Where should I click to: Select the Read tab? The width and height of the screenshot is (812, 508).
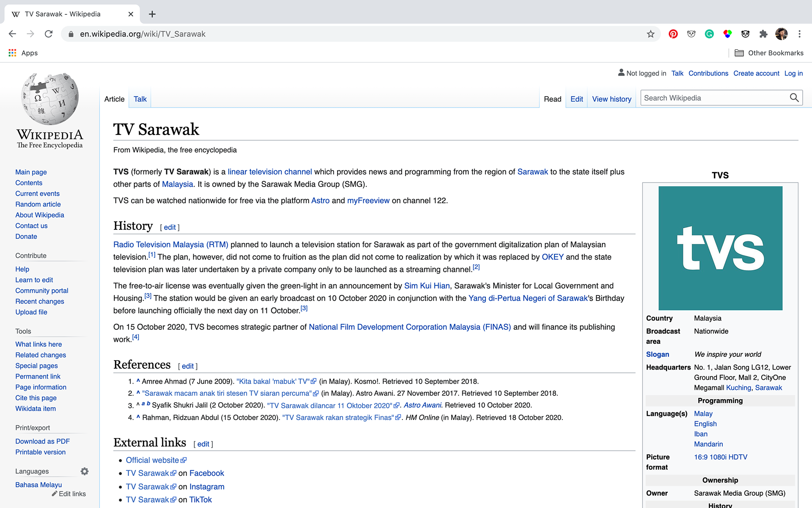(552, 99)
